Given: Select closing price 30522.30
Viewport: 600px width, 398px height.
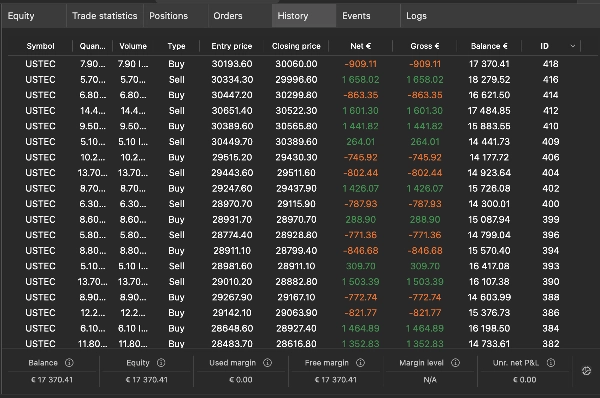Looking at the screenshot, I should coord(296,111).
